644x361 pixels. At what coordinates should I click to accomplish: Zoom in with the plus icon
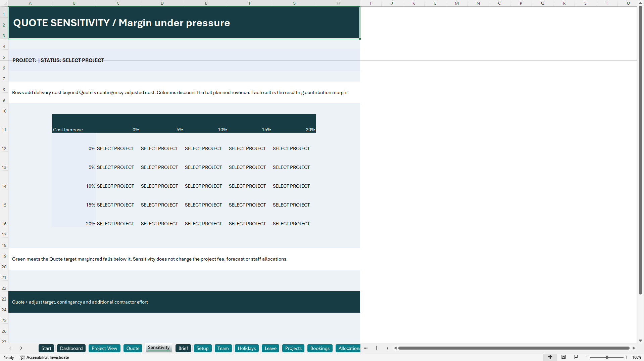click(x=626, y=357)
